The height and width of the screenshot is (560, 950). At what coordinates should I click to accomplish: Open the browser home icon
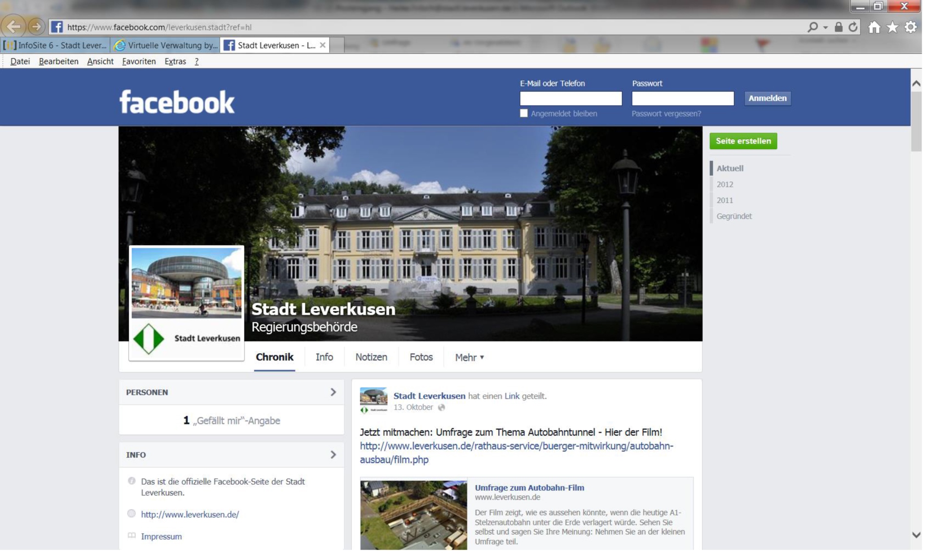pyautogui.click(x=874, y=27)
